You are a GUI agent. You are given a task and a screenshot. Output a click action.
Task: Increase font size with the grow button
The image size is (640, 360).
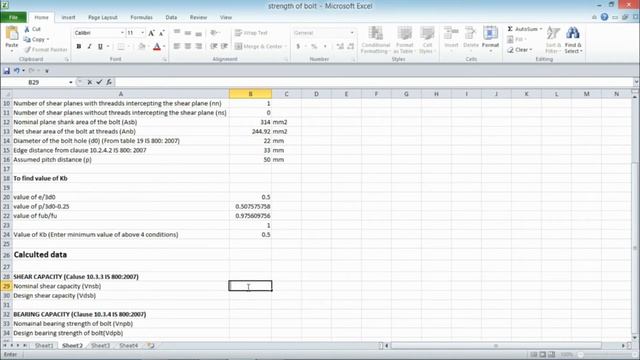point(151,33)
